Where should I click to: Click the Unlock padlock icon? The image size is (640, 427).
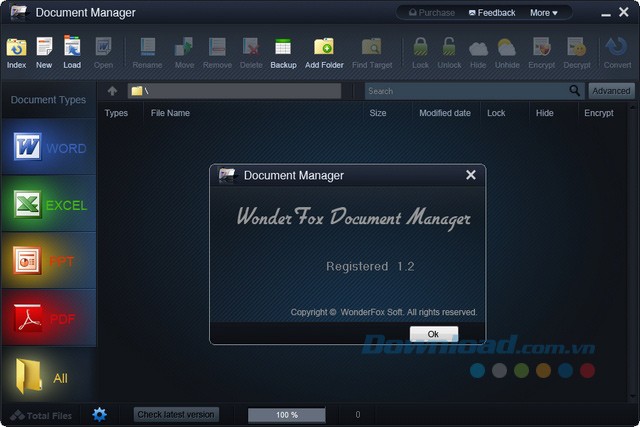tap(449, 47)
